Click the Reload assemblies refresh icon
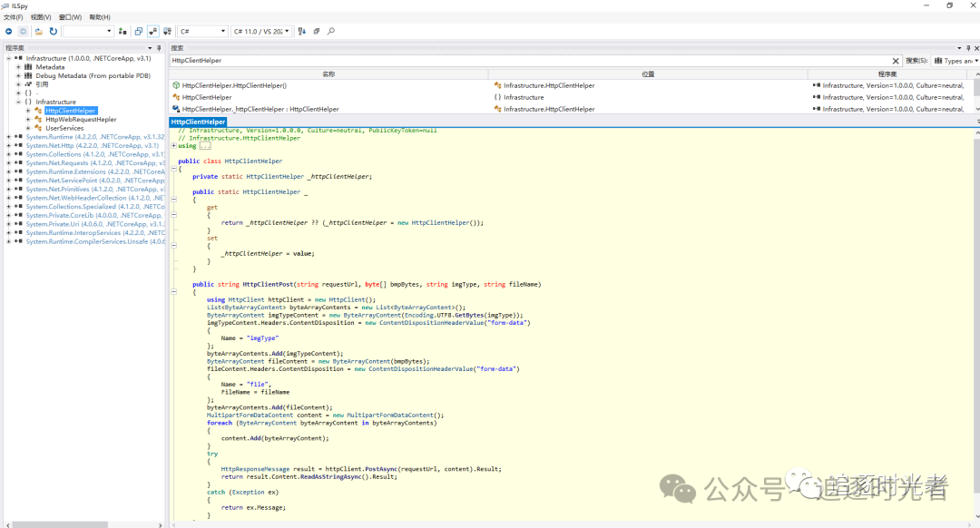This screenshot has width=980, height=528. 53,32
